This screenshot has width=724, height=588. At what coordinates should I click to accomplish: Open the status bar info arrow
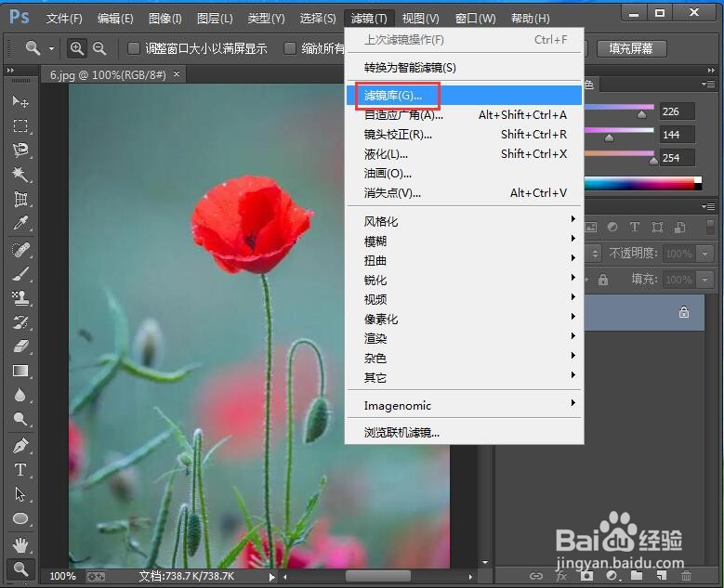click(x=271, y=577)
